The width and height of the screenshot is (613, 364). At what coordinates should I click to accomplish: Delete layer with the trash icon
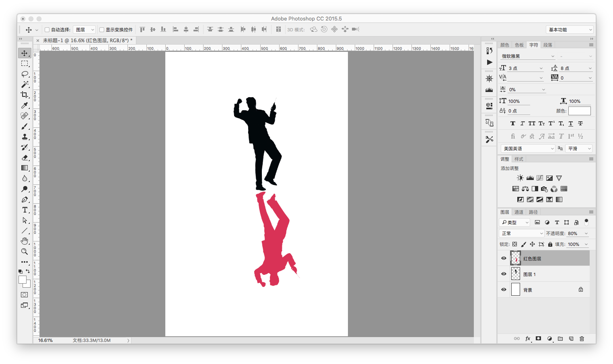pyautogui.click(x=582, y=339)
